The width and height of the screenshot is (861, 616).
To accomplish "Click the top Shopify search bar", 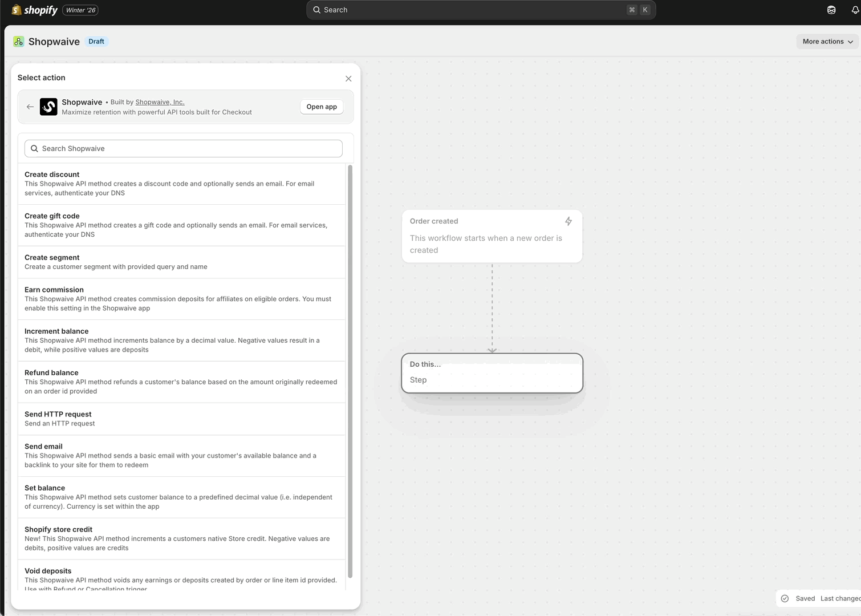I will (481, 10).
